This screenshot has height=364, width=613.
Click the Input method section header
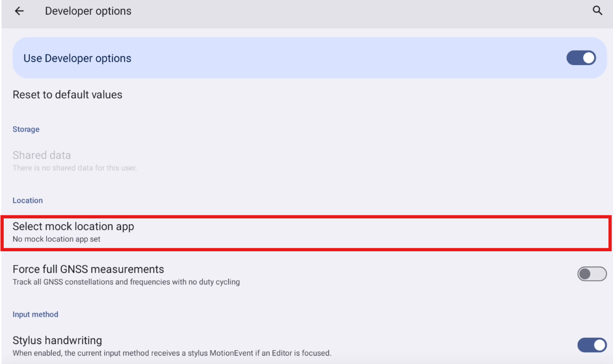(x=35, y=315)
